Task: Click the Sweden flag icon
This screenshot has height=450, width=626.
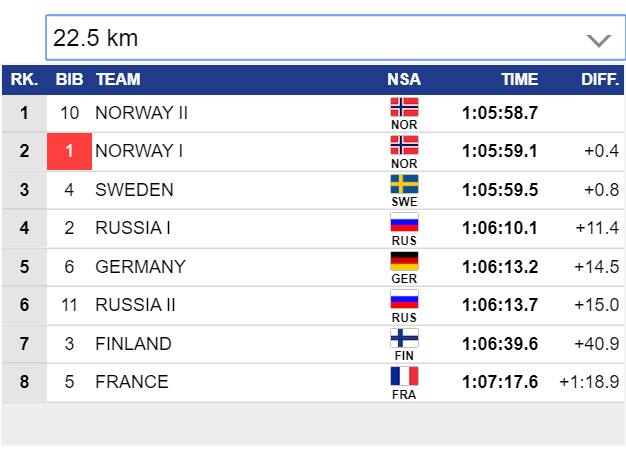Action: point(404,184)
